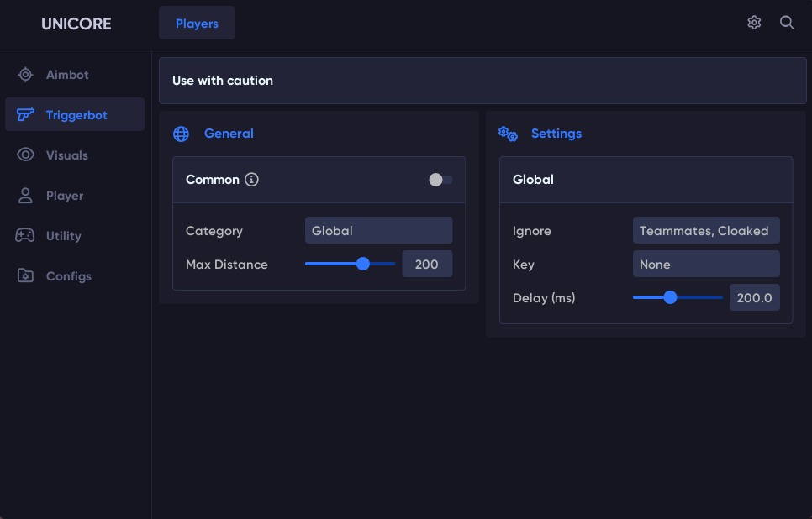Switch to the Players tab
The width and height of the screenshot is (812, 519).
[x=197, y=24]
